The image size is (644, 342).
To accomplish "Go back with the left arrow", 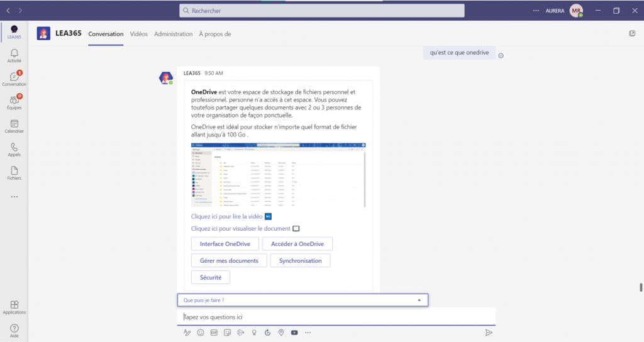I will [8, 11].
